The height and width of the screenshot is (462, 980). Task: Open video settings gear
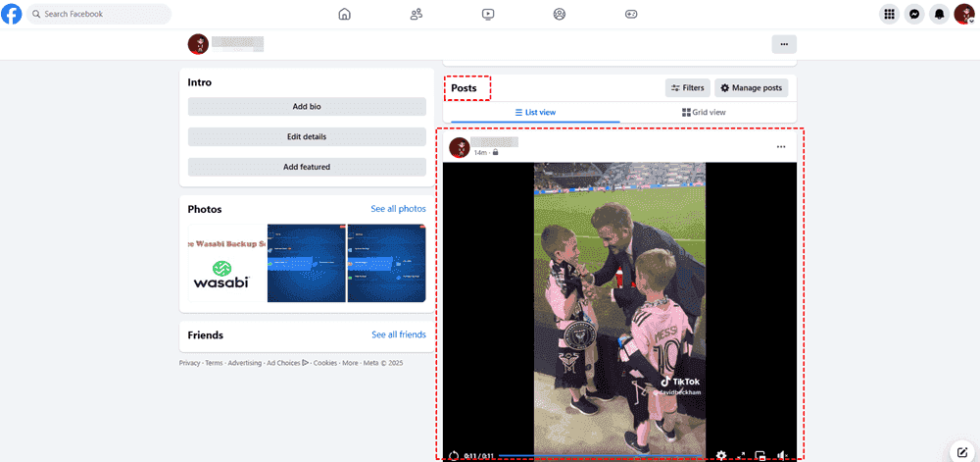tap(721, 455)
